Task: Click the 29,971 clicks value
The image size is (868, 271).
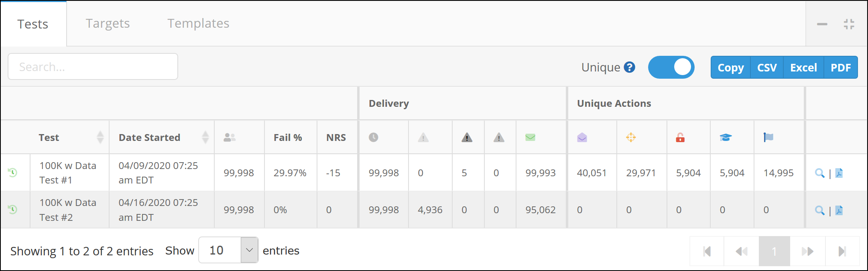Action: coord(641,173)
